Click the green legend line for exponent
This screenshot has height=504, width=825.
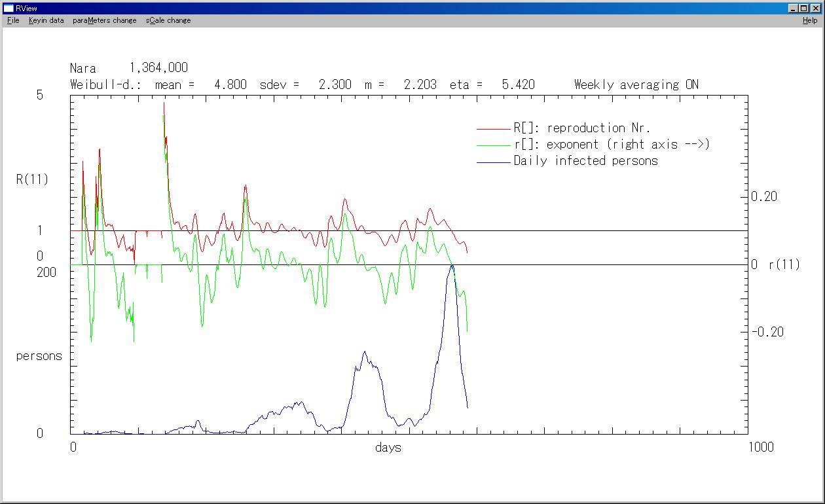click(x=494, y=145)
